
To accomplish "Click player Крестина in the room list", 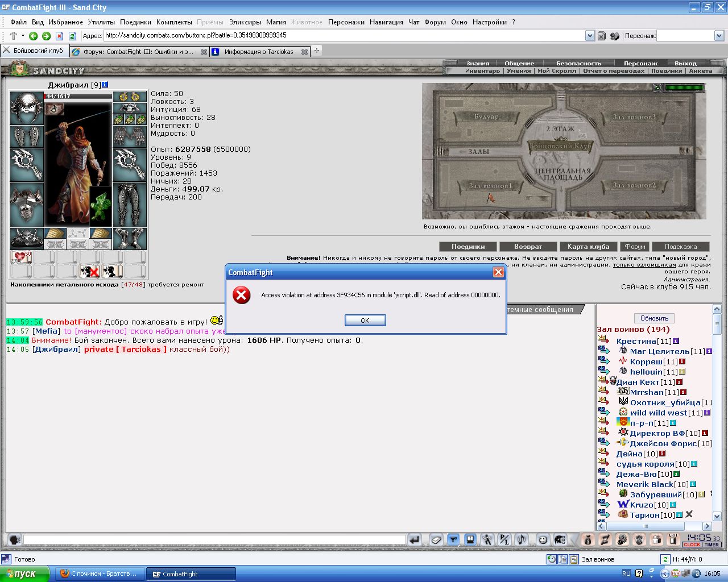I will click(x=636, y=341).
